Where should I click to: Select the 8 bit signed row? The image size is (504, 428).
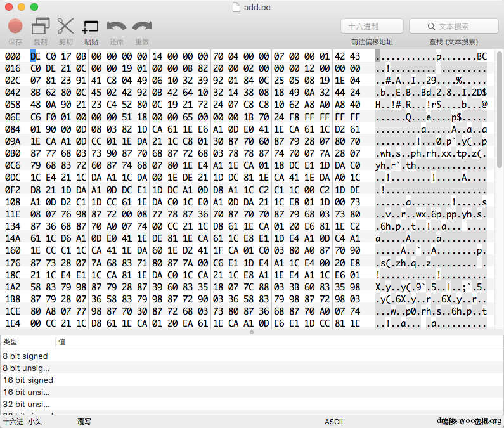[252, 356]
